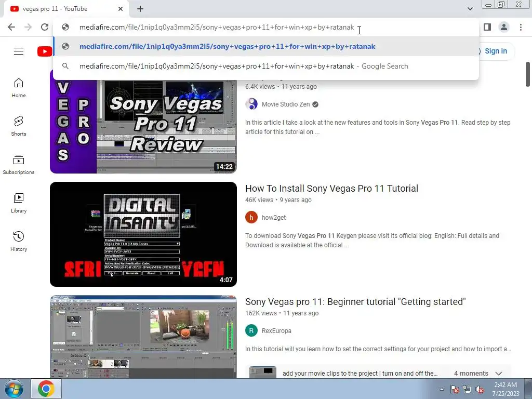Screen dimensions: 532x399
Task: Click RexEuropa channel avatar
Action: (251, 330)
